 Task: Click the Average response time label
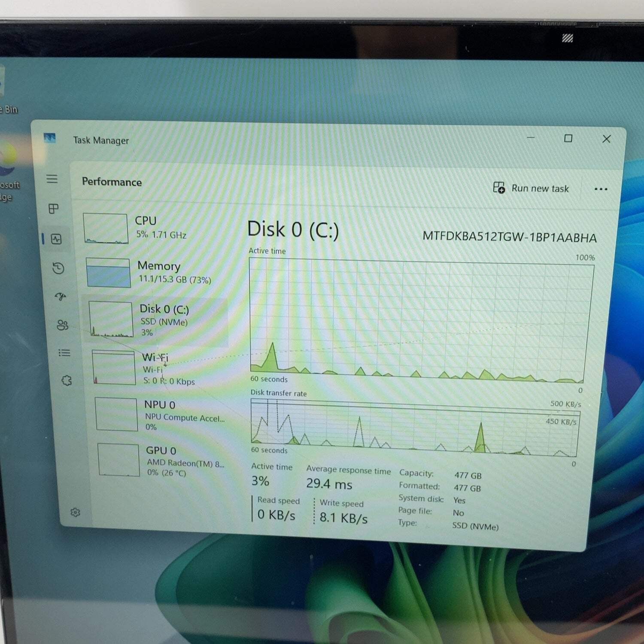pos(349,470)
